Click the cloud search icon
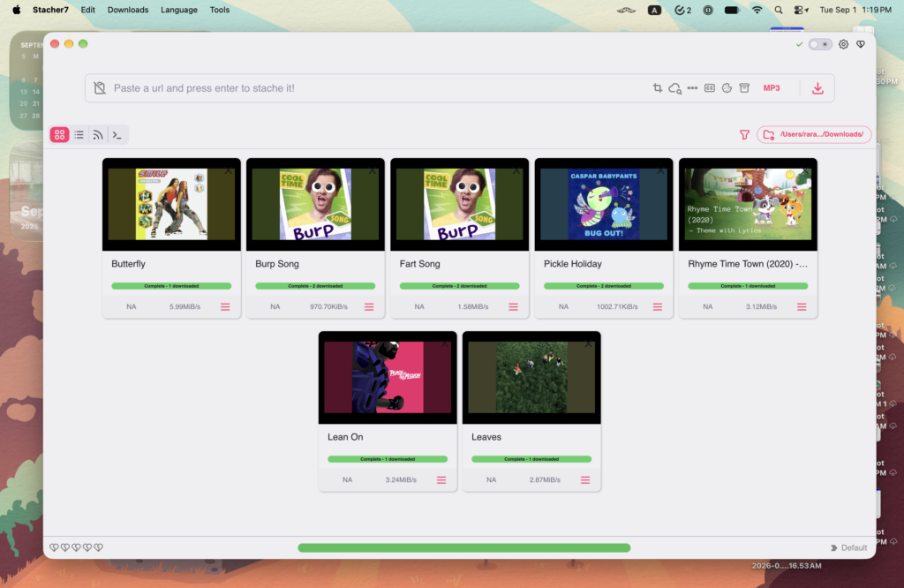 point(674,88)
